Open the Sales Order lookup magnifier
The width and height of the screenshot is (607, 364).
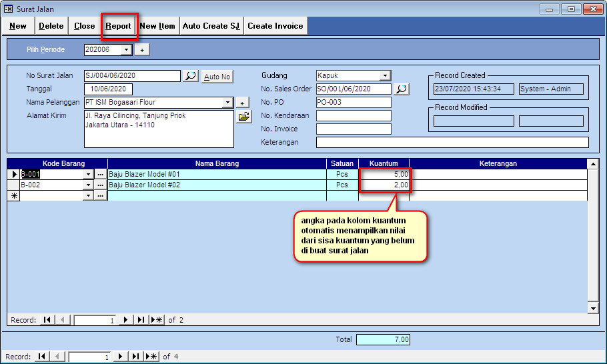pos(402,89)
